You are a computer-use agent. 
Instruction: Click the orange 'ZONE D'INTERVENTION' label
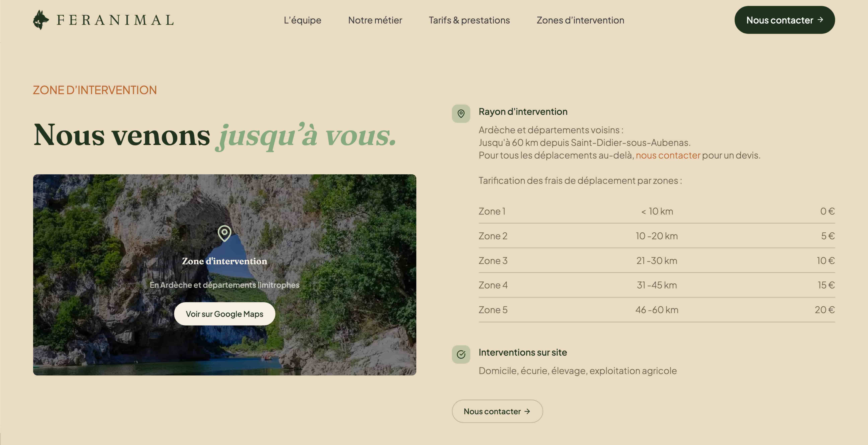pos(95,90)
